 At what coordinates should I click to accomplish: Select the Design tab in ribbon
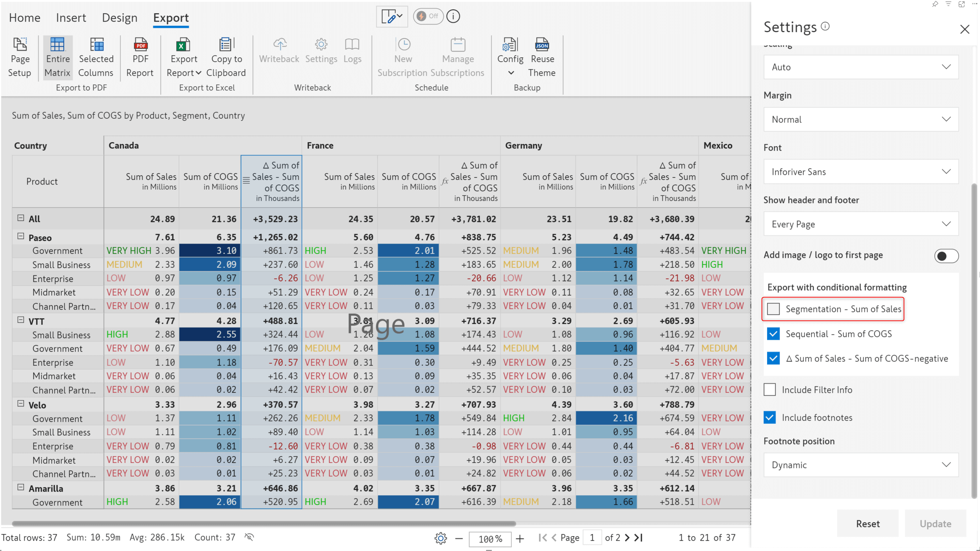pos(120,17)
